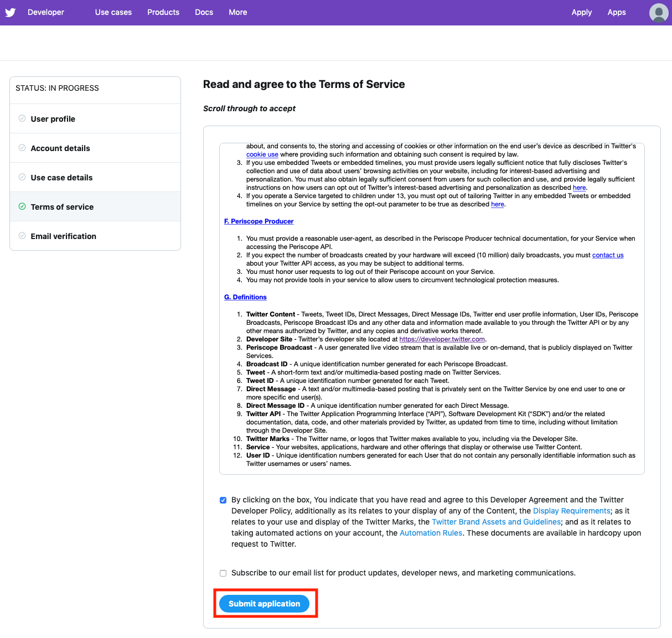
Task: Open Twitter Brand Assets and Guidelines link
Action: click(497, 522)
